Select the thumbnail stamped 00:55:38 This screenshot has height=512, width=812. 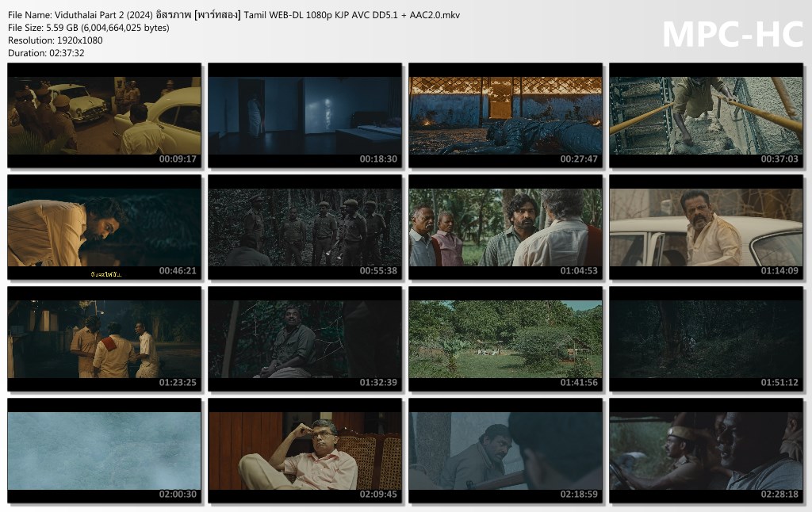pyautogui.click(x=305, y=227)
